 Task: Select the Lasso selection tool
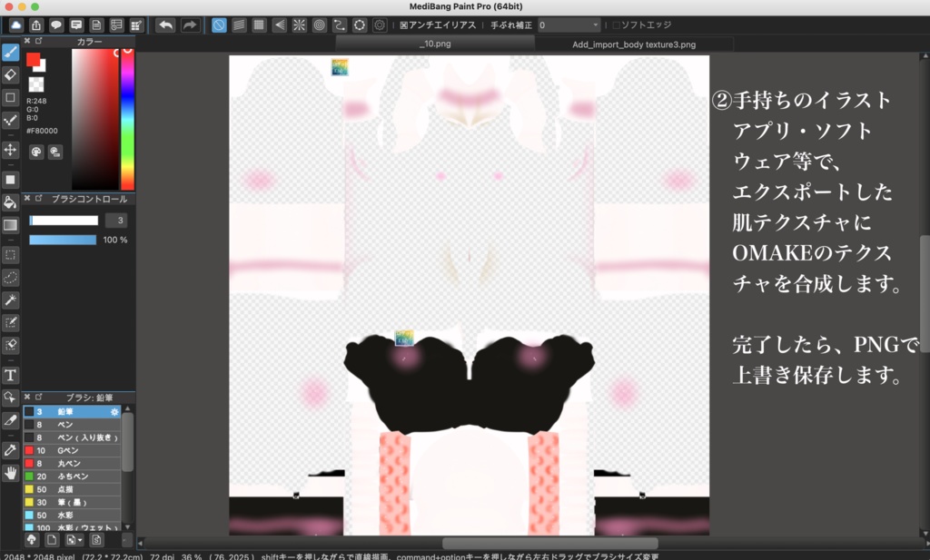coord(11,278)
